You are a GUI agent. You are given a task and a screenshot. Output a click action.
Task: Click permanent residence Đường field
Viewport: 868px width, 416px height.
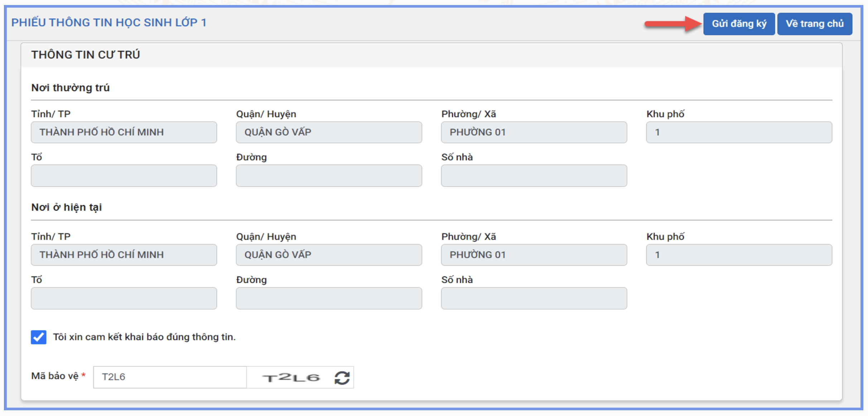click(x=329, y=175)
